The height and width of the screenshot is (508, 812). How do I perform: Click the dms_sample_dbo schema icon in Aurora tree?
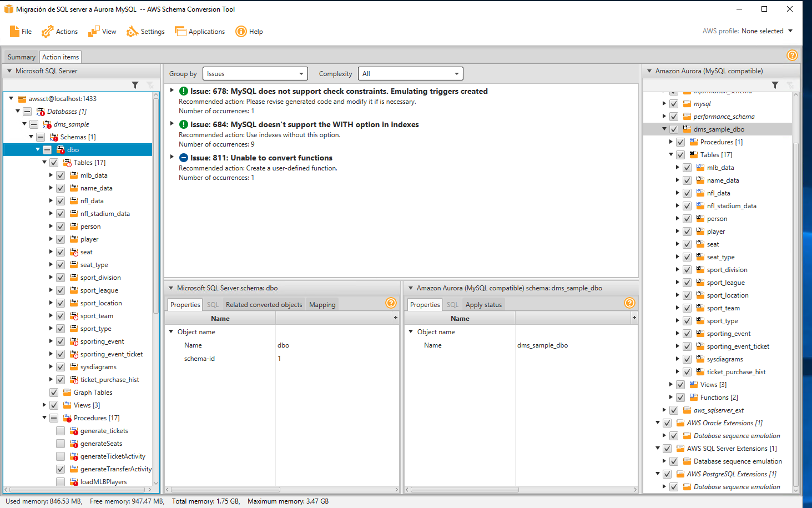[x=687, y=129]
